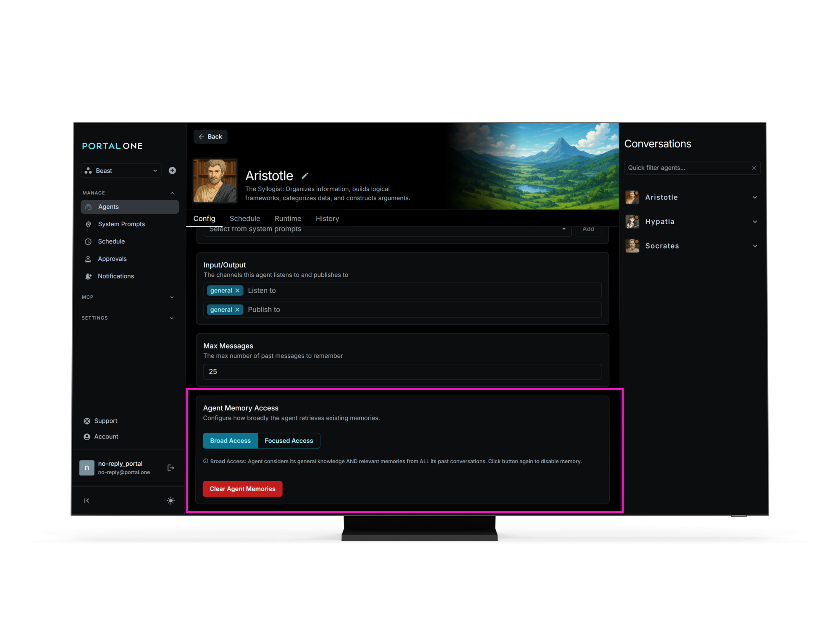Open the History tab
The height and width of the screenshot is (630, 840).
pos(327,218)
